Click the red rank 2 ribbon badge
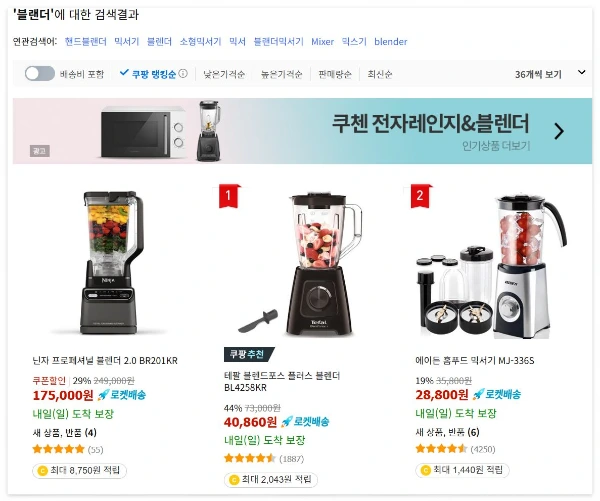 pyautogui.click(x=420, y=196)
